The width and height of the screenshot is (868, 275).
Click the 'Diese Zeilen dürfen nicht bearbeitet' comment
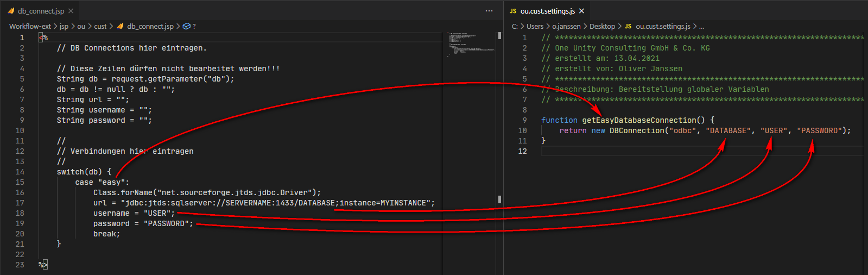click(x=168, y=68)
